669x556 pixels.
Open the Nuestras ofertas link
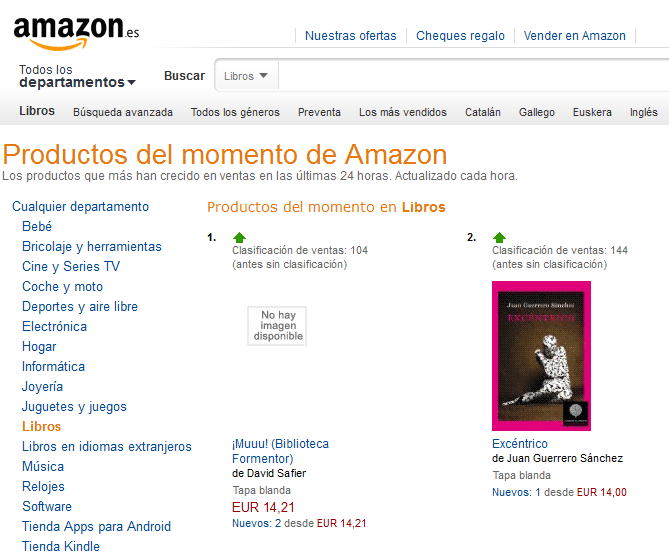pos(350,36)
